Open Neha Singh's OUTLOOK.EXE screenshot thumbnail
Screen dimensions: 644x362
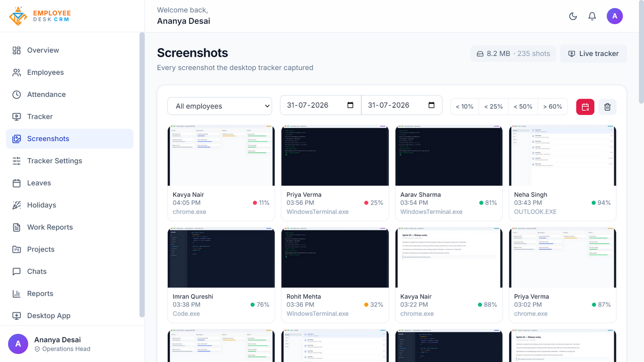tap(563, 156)
